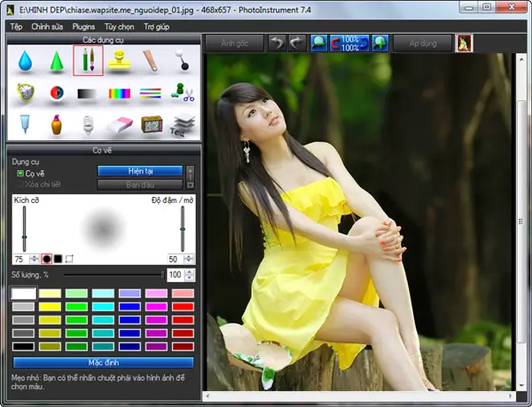Click the undo arrow in the toolbar

click(277, 43)
